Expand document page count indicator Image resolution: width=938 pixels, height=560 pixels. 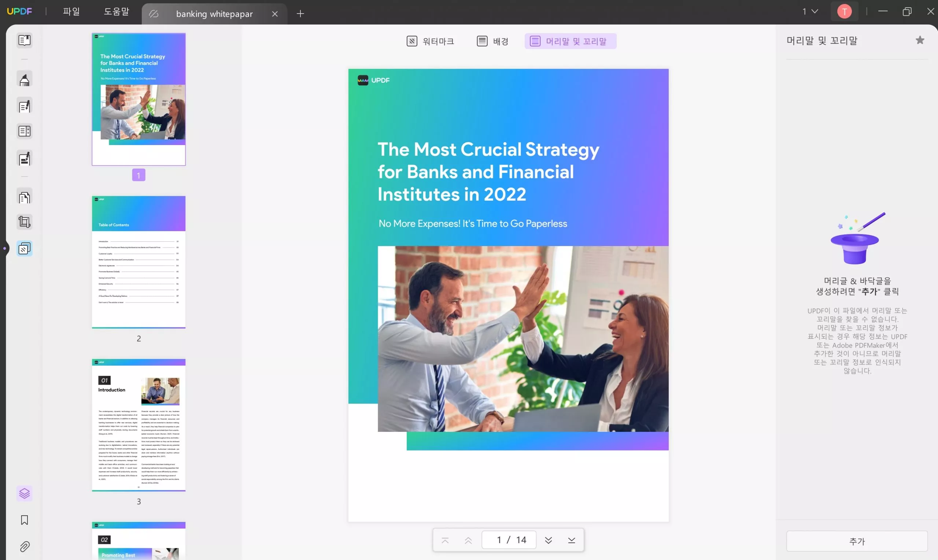point(508,540)
